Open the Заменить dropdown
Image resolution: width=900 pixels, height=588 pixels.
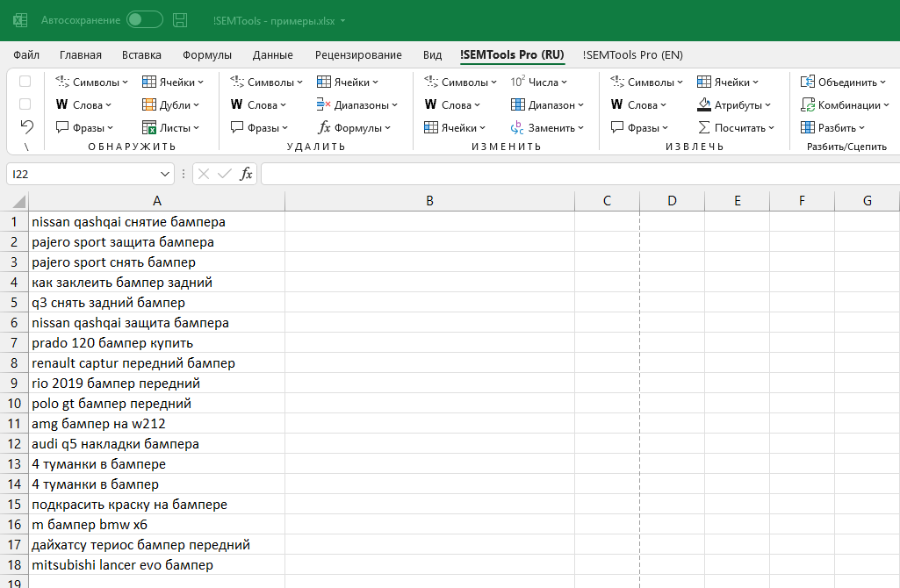(547, 128)
